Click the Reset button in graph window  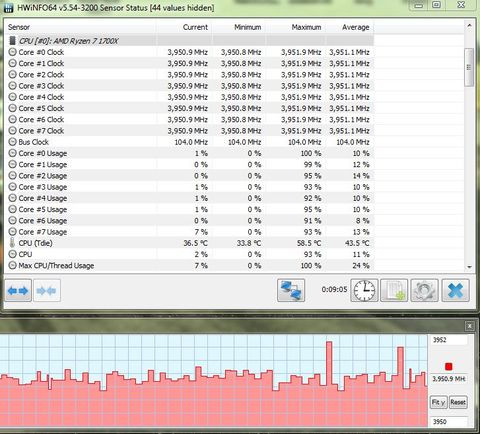tap(458, 402)
